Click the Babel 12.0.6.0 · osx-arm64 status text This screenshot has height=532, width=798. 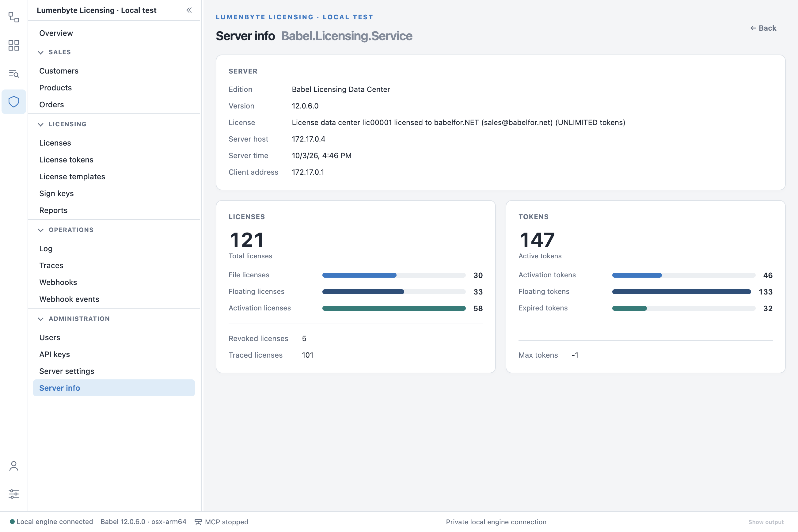click(143, 522)
